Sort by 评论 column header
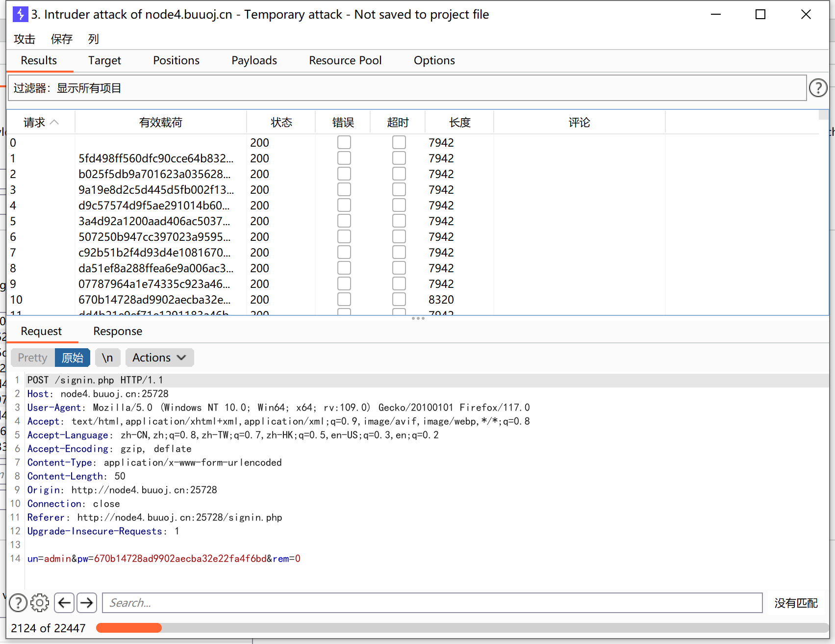Image resolution: width=835 pixels, height=644 pixels. 579,122
